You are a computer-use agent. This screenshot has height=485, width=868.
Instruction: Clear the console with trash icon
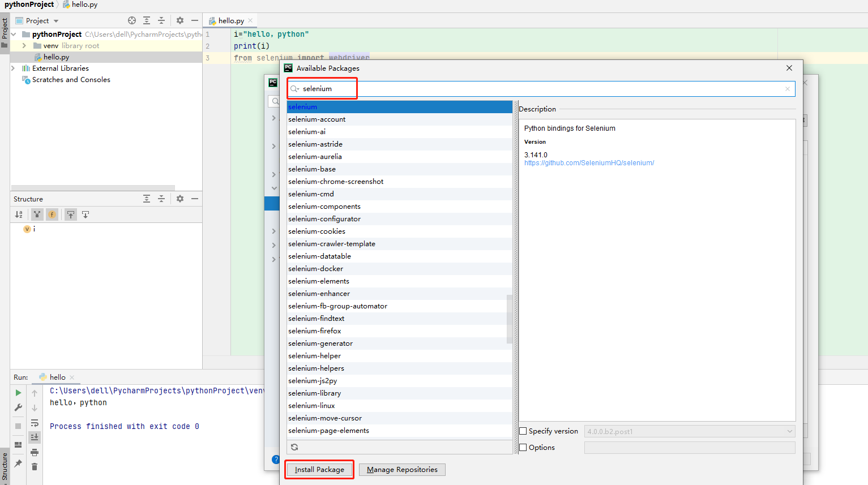click(x=35, y=467)
